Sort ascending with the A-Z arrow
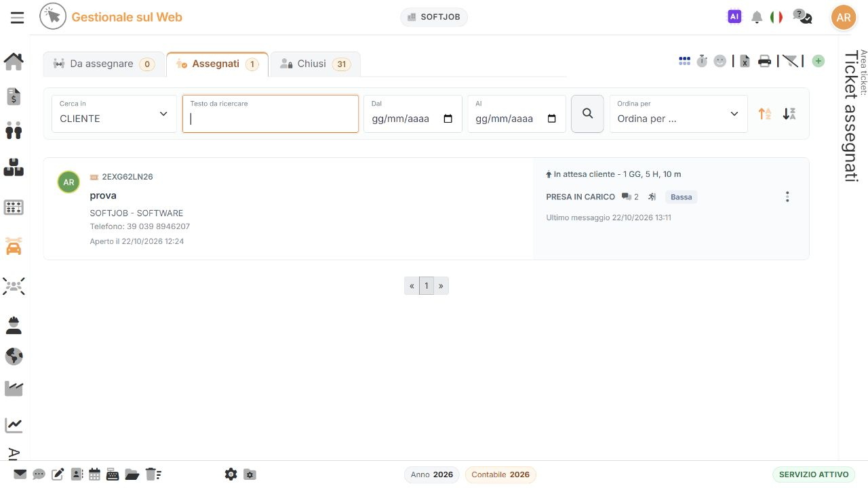 [x=765, y=114]
